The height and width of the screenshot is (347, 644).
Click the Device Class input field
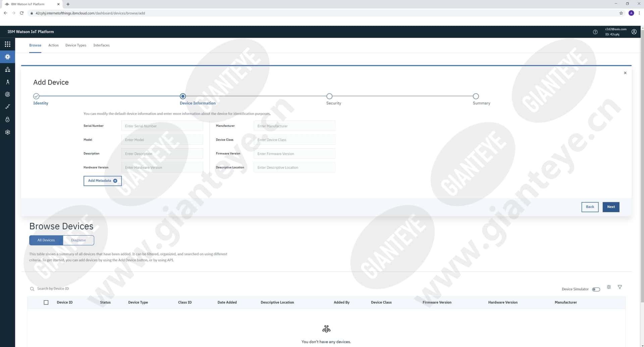click(x=294, y=140)
